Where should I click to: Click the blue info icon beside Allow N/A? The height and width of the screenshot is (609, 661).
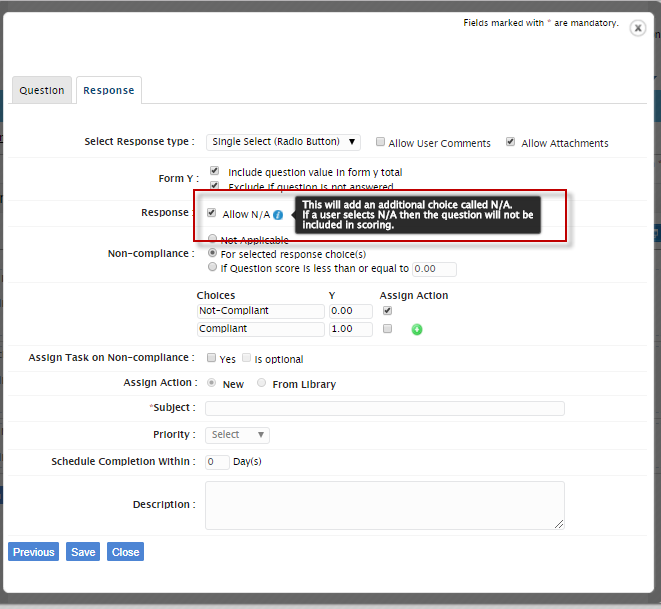[278, 215]
